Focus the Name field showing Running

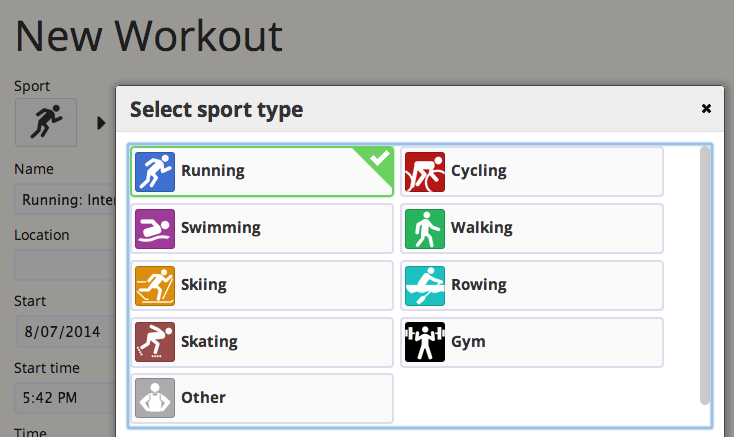point(65,200)
